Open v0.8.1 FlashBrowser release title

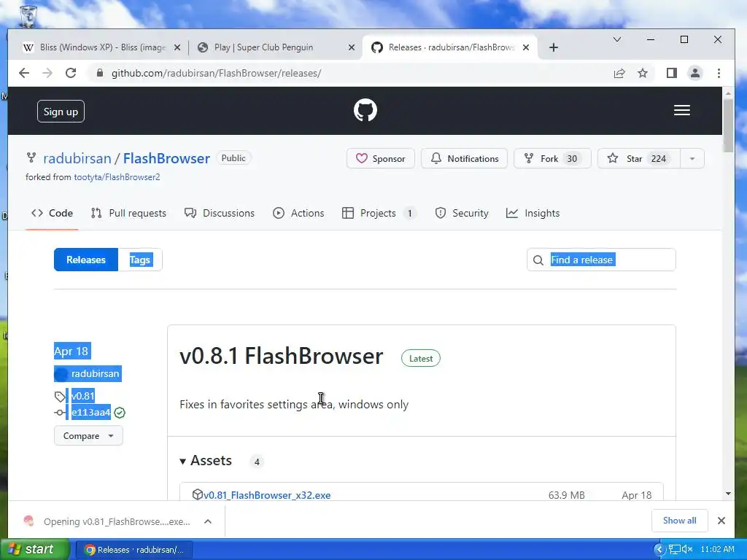click(281, 356)
